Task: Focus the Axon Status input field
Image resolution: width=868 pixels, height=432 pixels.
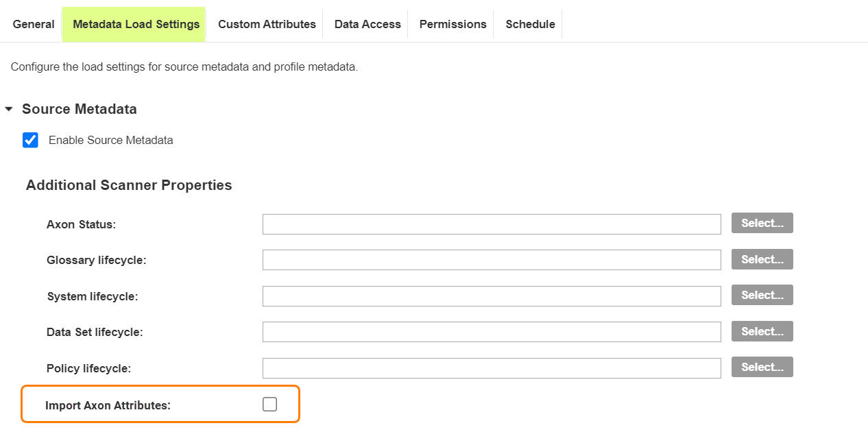Action: pos(492,224)
